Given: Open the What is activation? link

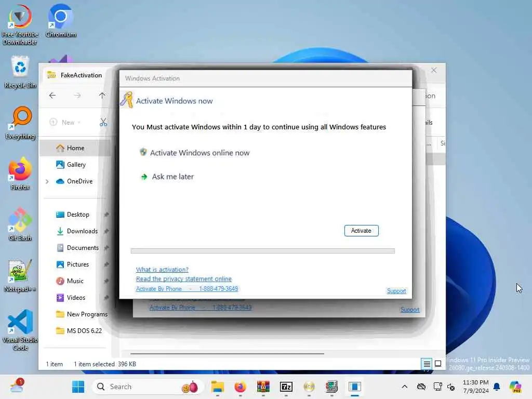Looking at the screenshot, I should 162,270.
